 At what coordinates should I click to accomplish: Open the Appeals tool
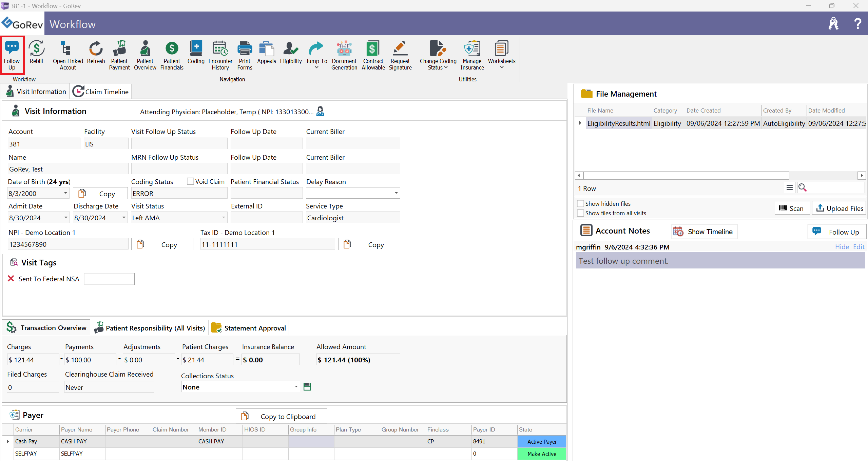click(267, 53)
